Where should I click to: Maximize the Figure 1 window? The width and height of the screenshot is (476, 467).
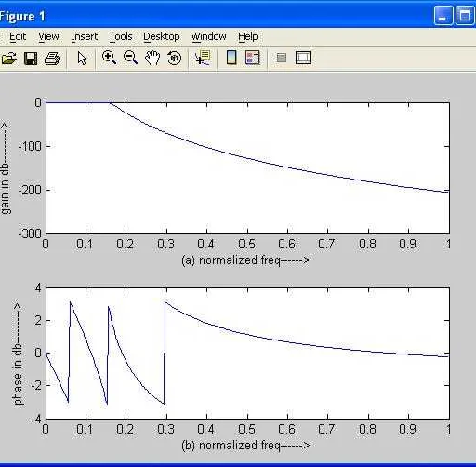pyautogui.click(x=465, y=16)
